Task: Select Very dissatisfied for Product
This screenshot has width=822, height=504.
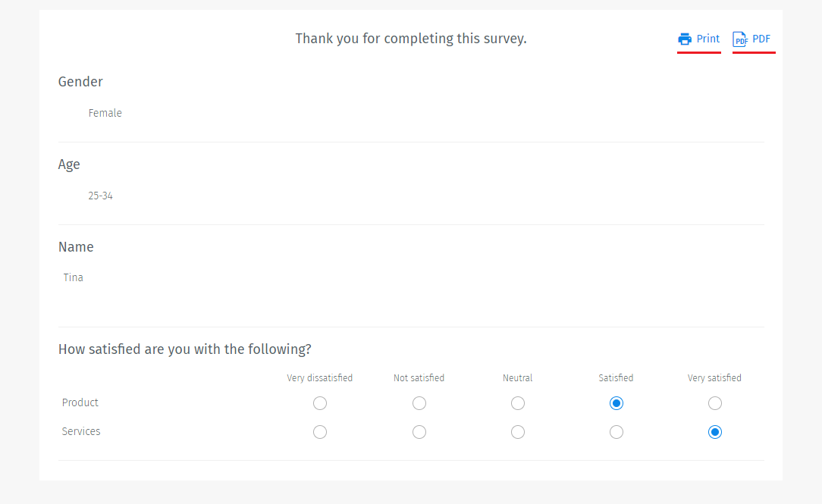Action: click(x=320, y=403)
